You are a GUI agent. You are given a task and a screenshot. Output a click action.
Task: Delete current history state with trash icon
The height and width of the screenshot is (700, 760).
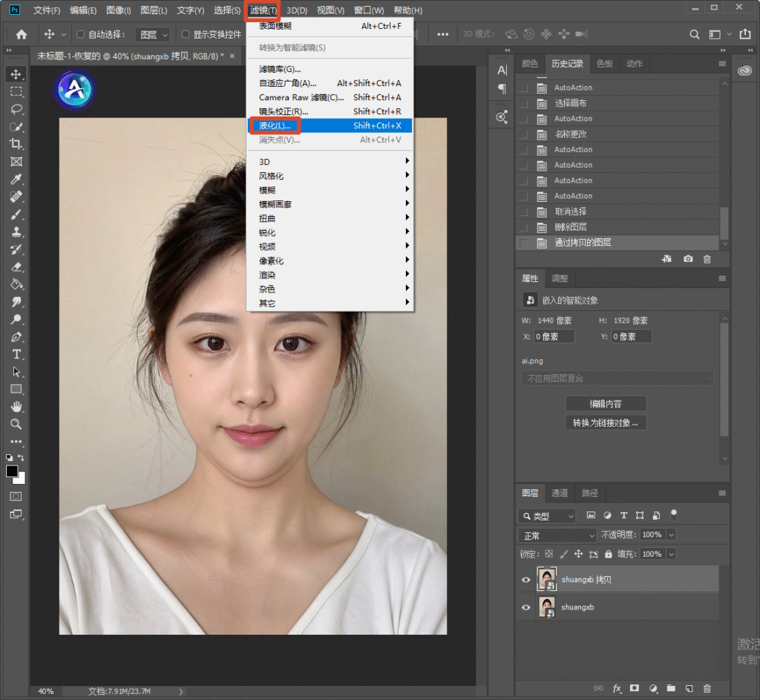(x=707, y=259)
